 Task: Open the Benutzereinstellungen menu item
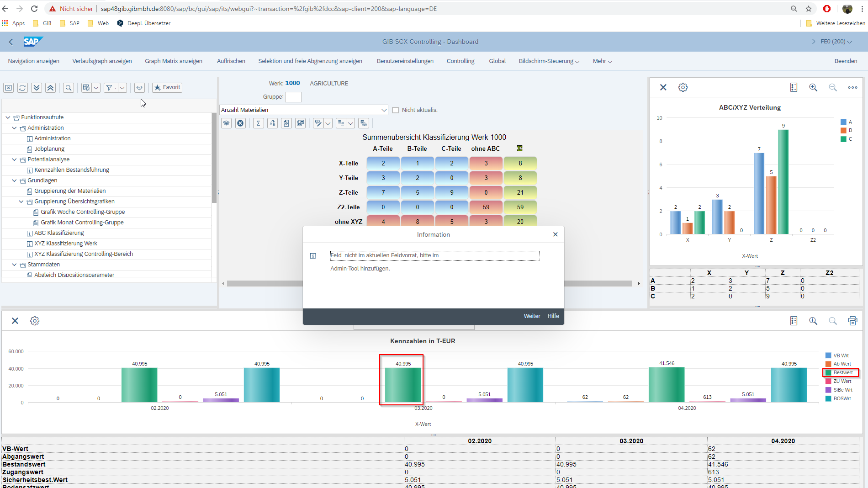pyautogui.click(x=405, y=61)
